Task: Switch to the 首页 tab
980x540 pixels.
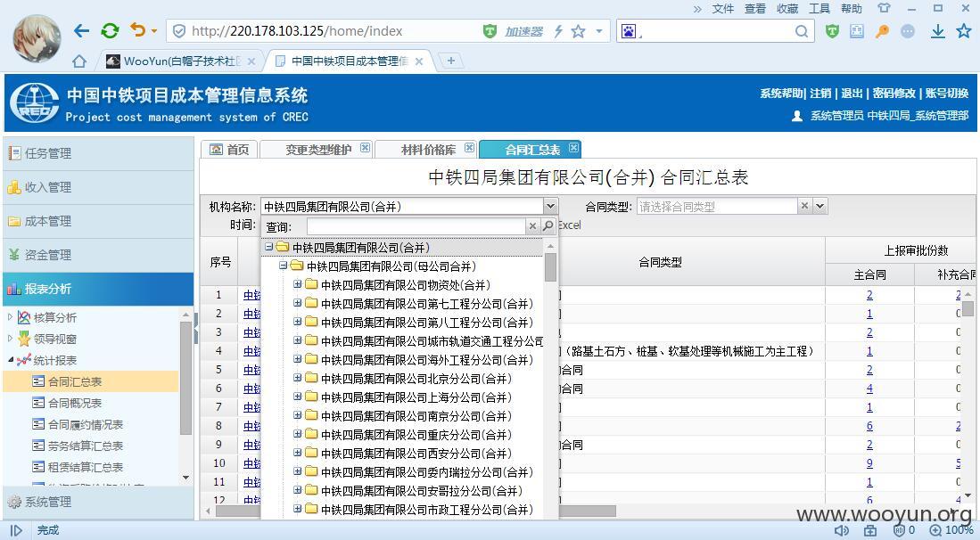Action: (x=229, y=149)
